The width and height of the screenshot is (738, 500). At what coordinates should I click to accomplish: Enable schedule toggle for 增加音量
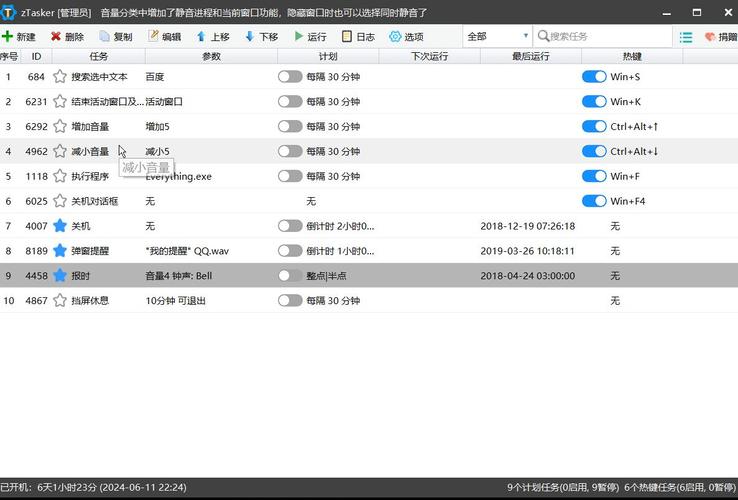290,126
